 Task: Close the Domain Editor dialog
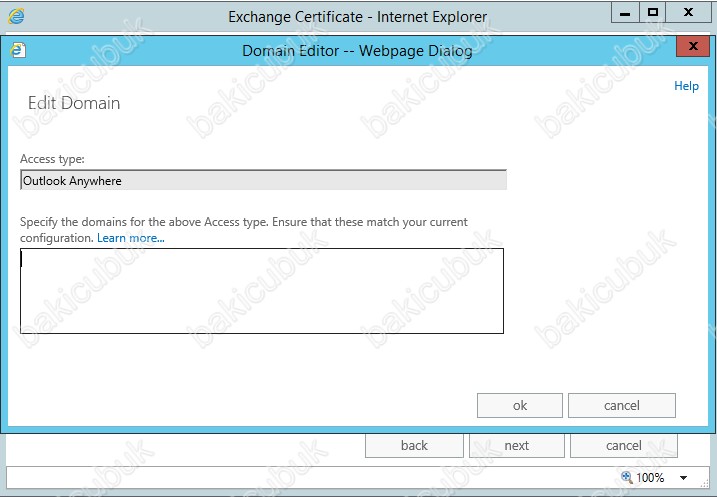[693, 46]
